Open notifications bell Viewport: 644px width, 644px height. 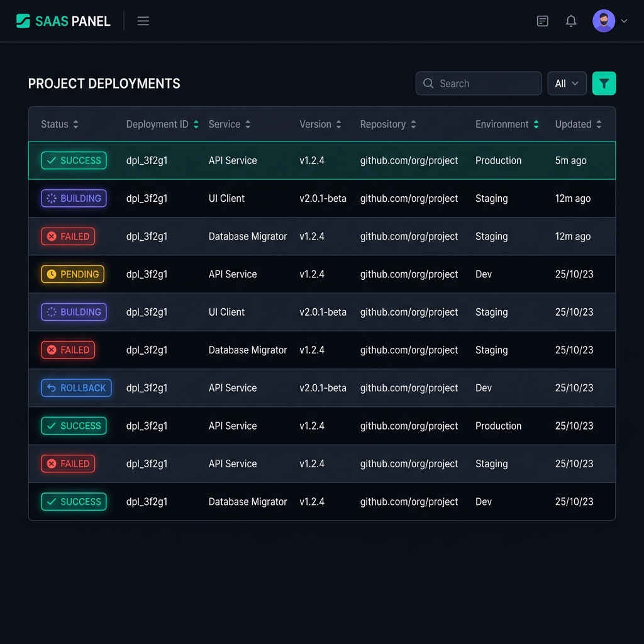[x=571, y=21]
